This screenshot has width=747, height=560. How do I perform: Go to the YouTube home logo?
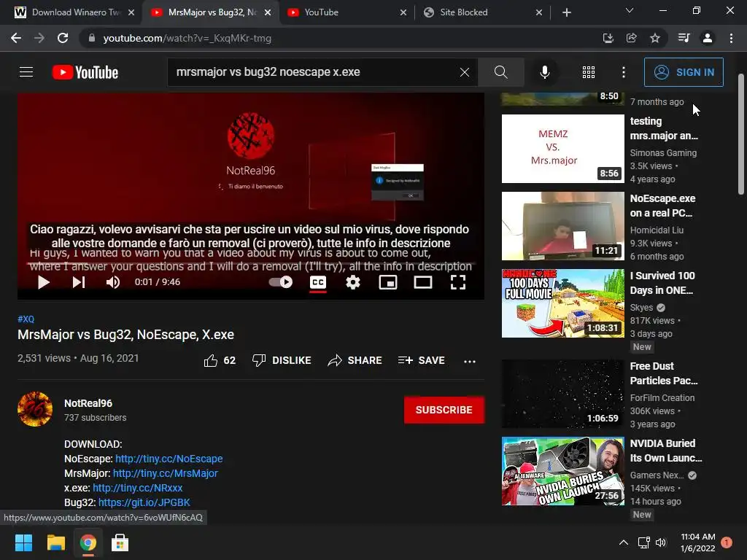(85, 72)
